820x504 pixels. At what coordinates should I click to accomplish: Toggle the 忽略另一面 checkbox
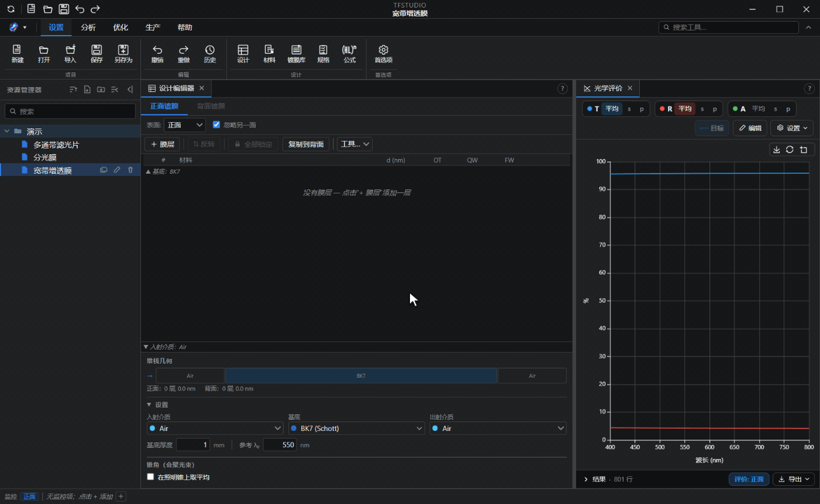click(217, 125)
